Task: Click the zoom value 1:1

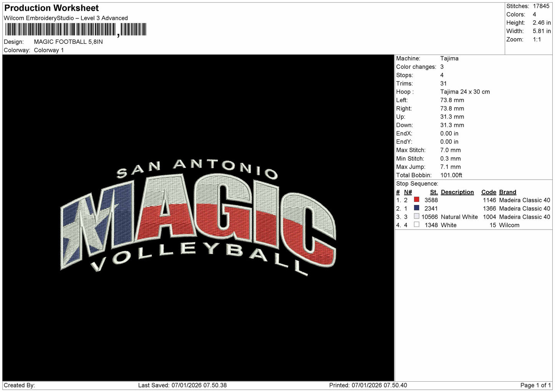Action: tap(537, 40)
